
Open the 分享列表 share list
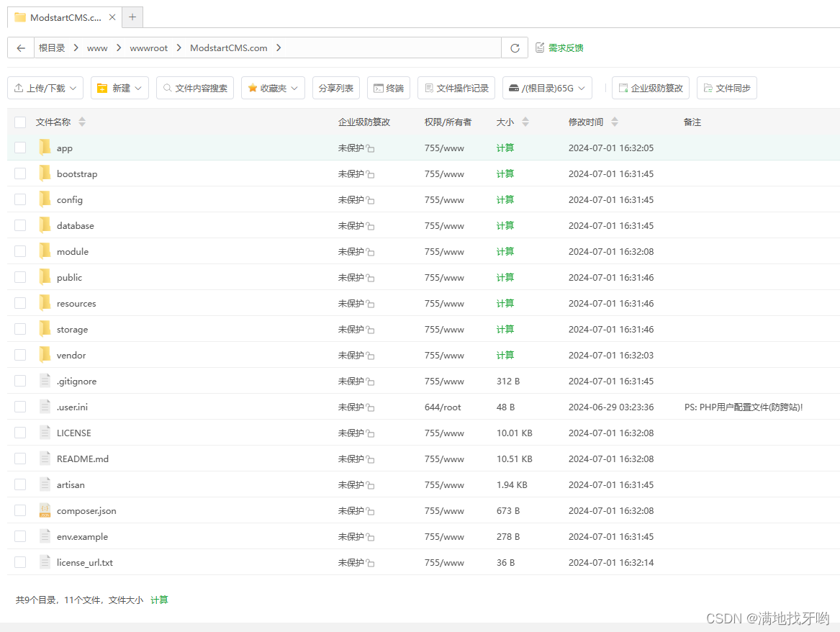point(335,87)
